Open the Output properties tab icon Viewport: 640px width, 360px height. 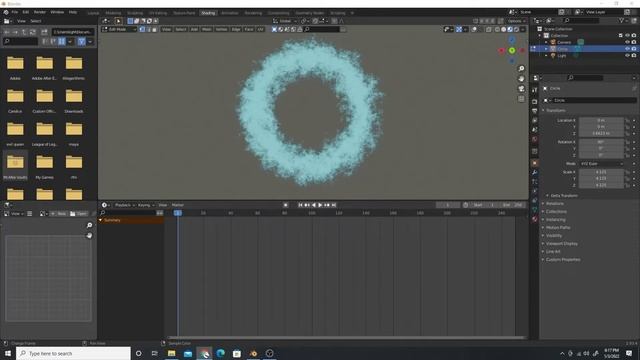tap(535, 111)
